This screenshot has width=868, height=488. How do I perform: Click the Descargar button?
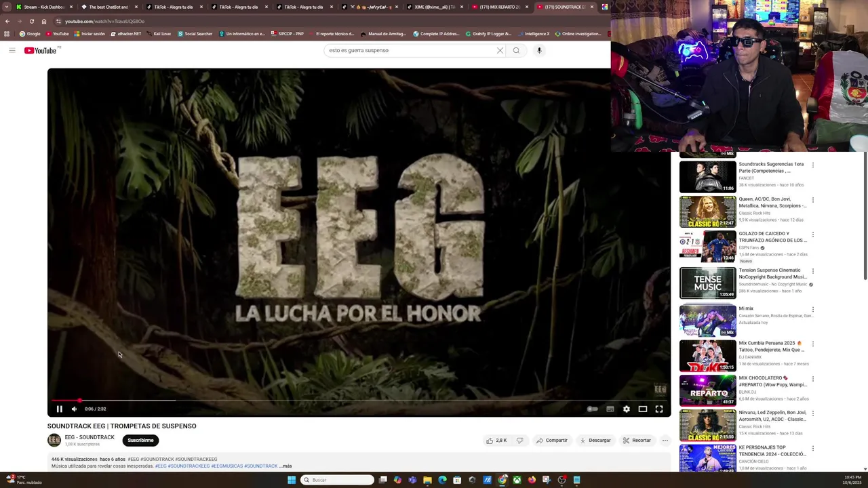[x=595, y=441]
